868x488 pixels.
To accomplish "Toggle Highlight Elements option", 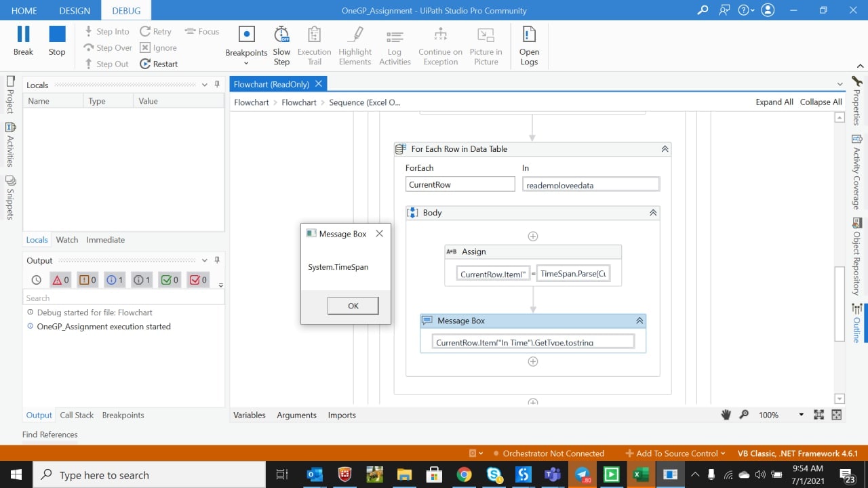I will pyautogui.click(x=355, y=46).
